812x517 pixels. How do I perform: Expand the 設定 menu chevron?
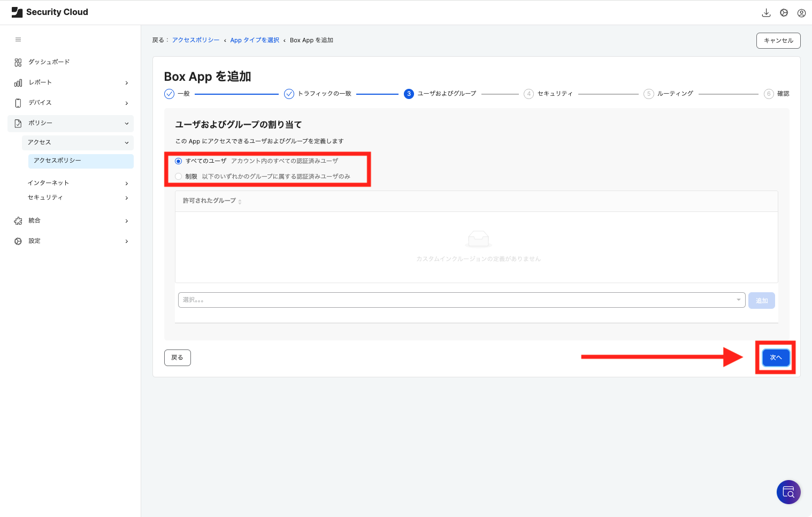[x=127, y=241]
